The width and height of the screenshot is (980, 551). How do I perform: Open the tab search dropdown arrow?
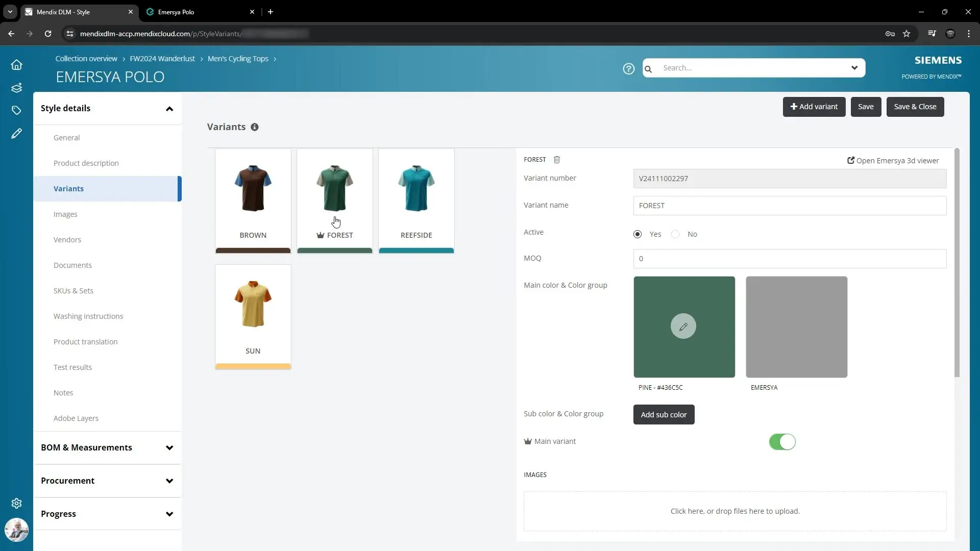click(10, 12)
